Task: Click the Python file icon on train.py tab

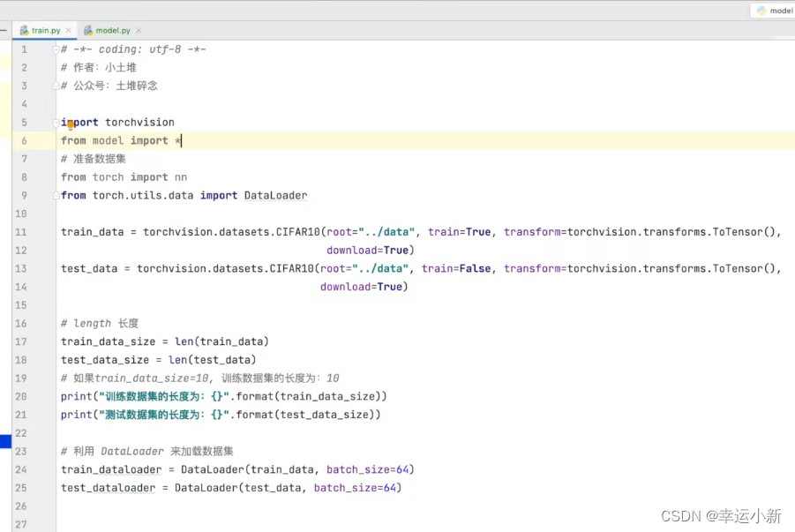Action: (x=25, y=31)
